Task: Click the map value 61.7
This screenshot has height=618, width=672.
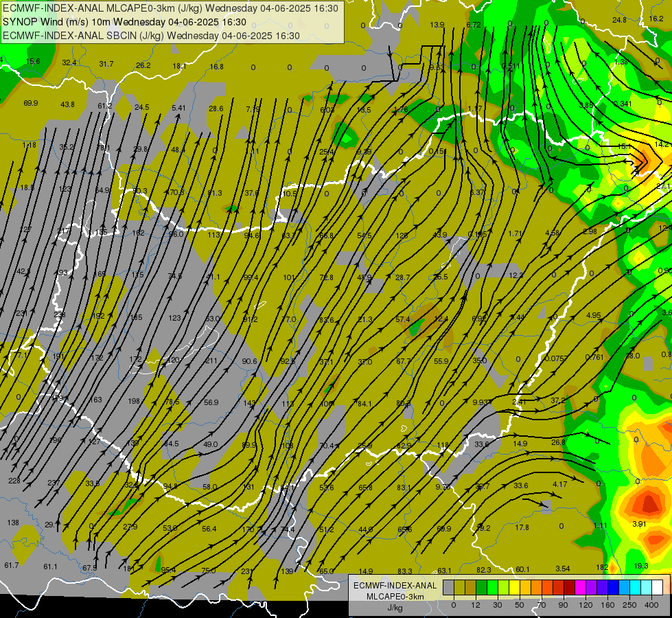Action: coord(12,565)
